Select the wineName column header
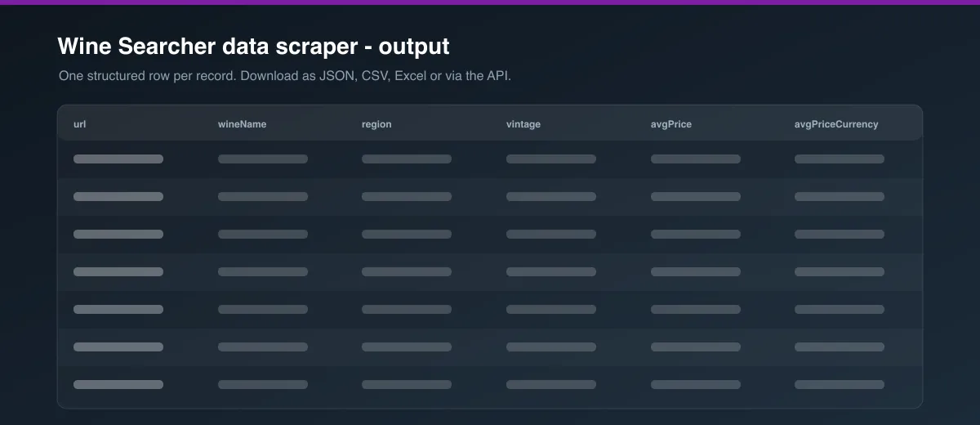Image resolution: width=980 pixels, height=425 pixels. 242,124
